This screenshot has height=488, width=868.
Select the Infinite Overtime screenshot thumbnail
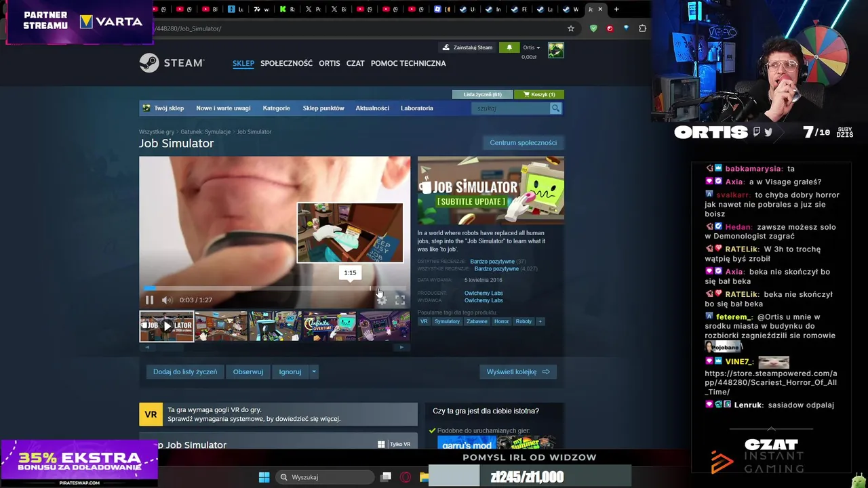(330, 326)
